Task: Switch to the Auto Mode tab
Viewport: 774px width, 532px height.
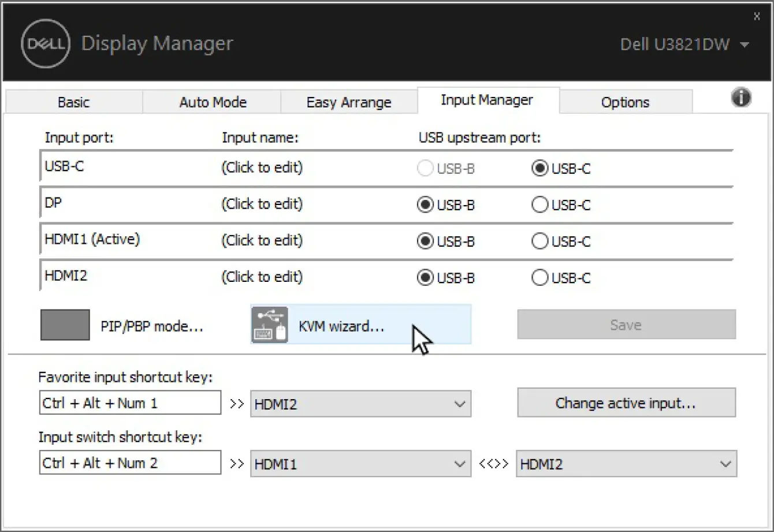Action: click(213, 102)
